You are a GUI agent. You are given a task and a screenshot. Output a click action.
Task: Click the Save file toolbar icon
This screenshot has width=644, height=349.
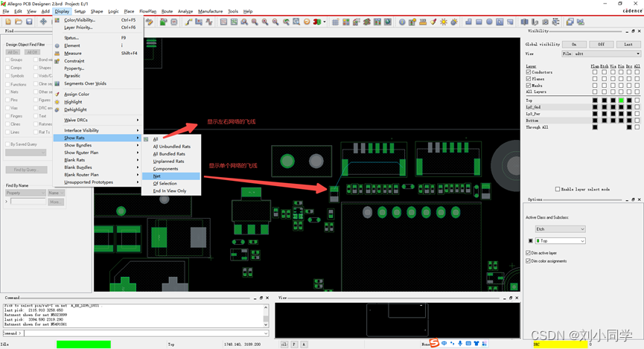(29, 22)
